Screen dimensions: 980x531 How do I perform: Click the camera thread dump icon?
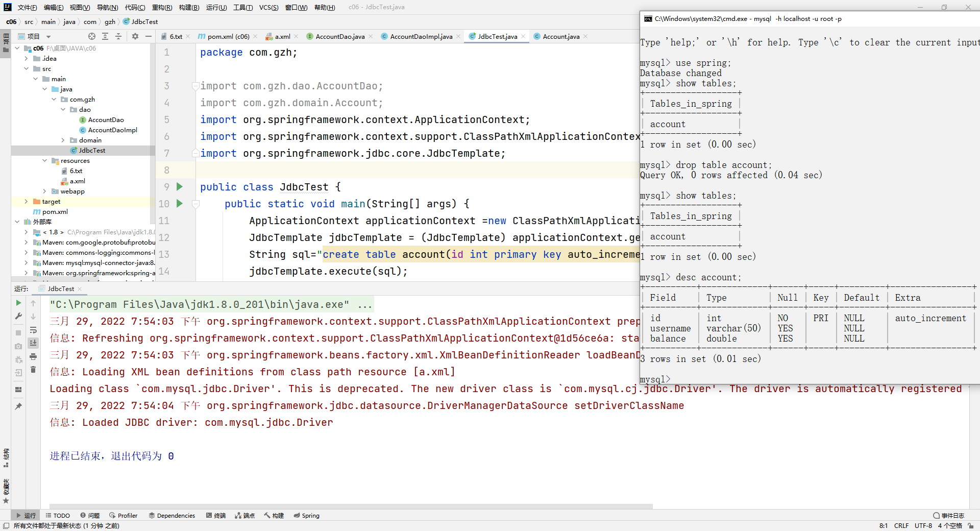(18, 346)
